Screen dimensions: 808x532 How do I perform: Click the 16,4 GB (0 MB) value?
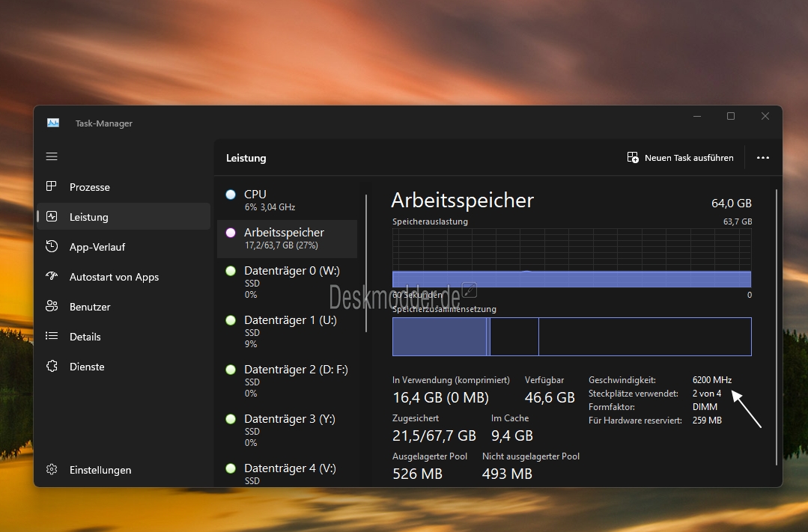point(440,397)
